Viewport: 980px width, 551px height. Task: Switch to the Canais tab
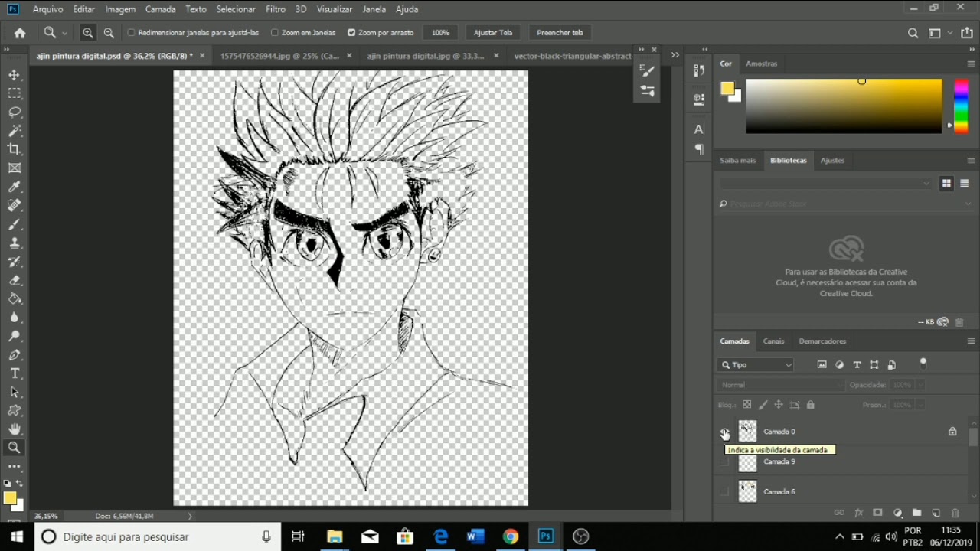(x=773, y=341)
